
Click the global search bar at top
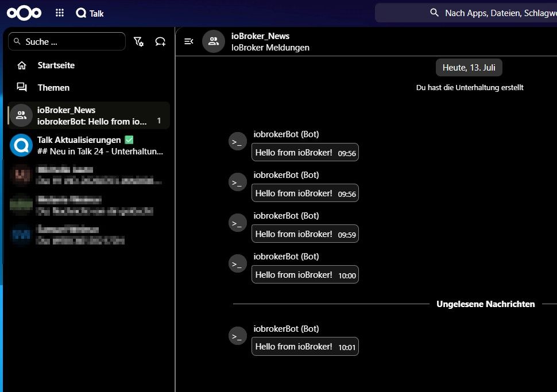pos(466,13)
